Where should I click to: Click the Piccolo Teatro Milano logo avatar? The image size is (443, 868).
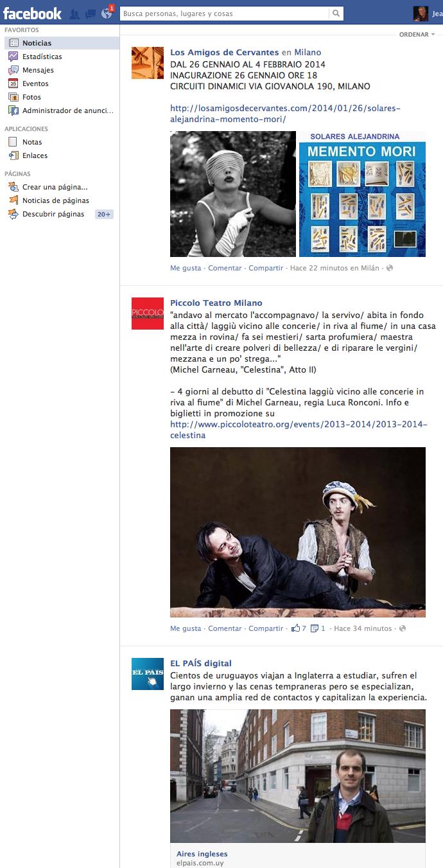pos(148,314)
